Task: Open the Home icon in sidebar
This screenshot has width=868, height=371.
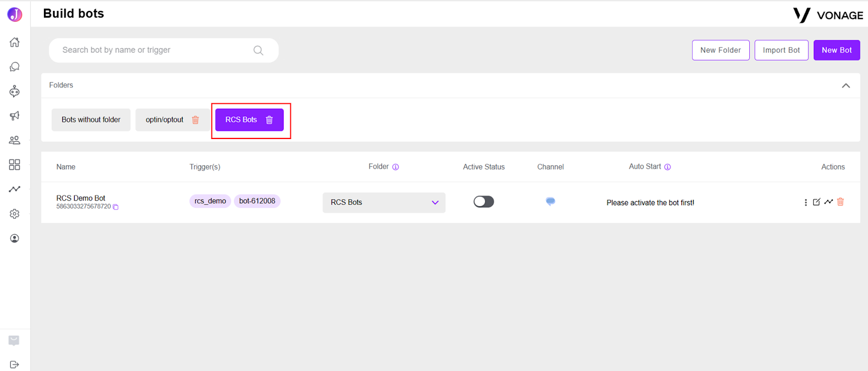Action: 15,42
